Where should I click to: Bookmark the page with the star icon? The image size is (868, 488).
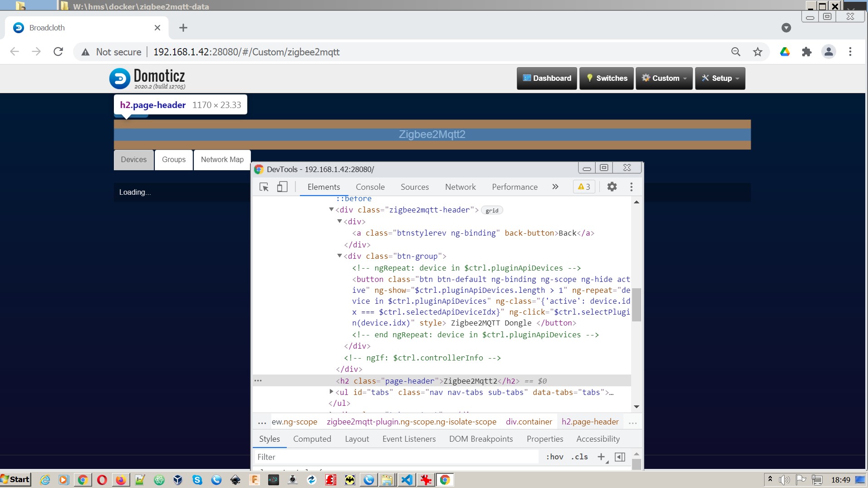757,52
